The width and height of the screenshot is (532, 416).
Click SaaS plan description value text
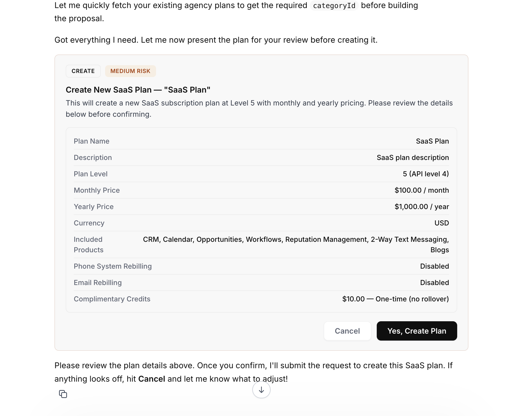[413, 158]
